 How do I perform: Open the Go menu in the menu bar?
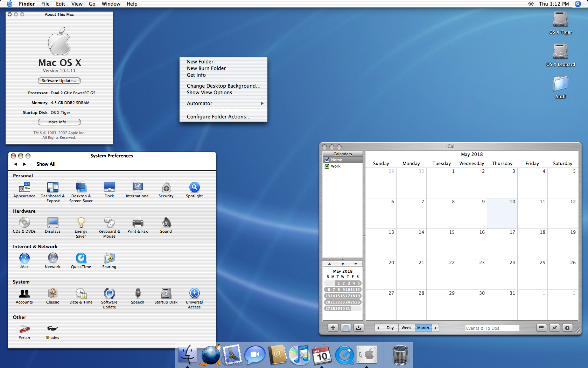pyautogui.click(x=92, y=4)
